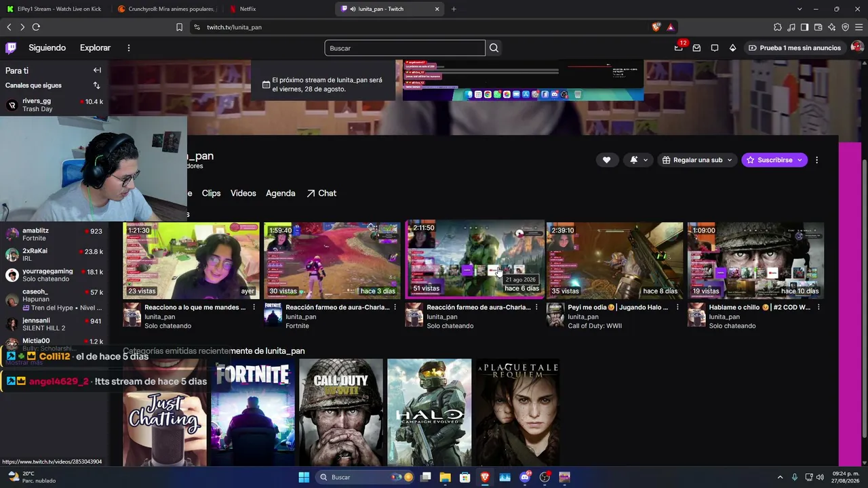
Task: Open the more options dots beside Explorar
Action: [x=128, y=48]
